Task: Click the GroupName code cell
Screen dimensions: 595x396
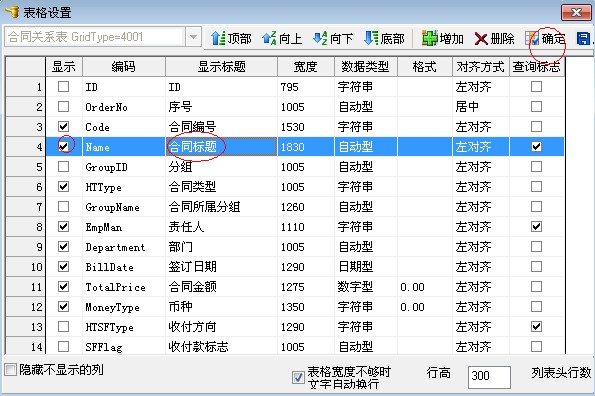Action: pyautogui.click(x=124, y=207)
